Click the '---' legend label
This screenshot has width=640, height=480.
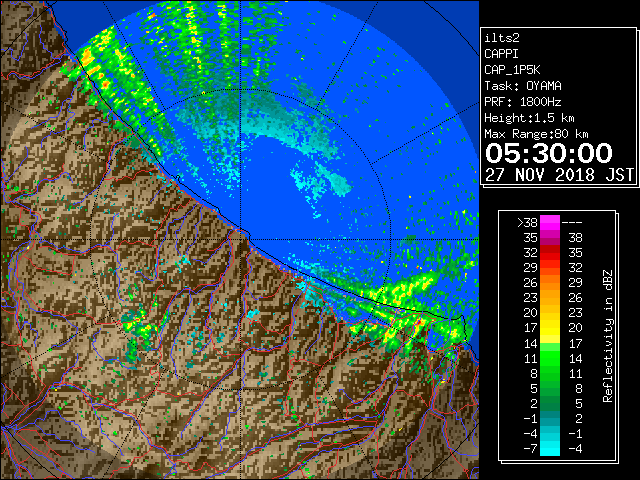coord(572,223)
